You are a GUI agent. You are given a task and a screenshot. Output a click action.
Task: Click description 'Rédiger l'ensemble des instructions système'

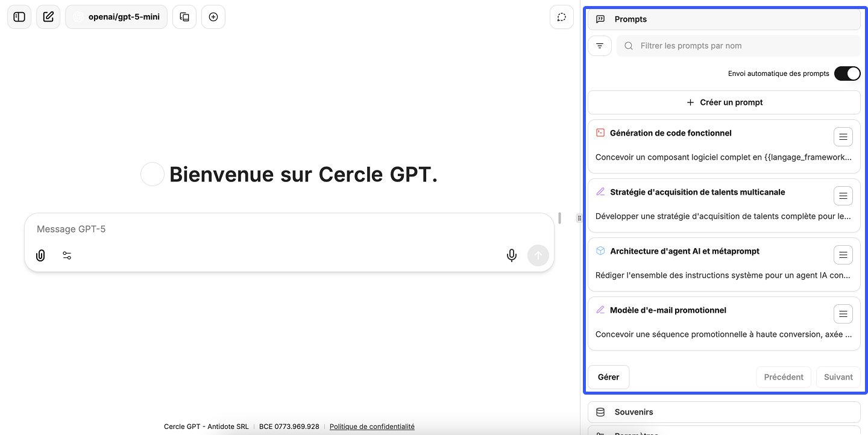coord(724,275)
